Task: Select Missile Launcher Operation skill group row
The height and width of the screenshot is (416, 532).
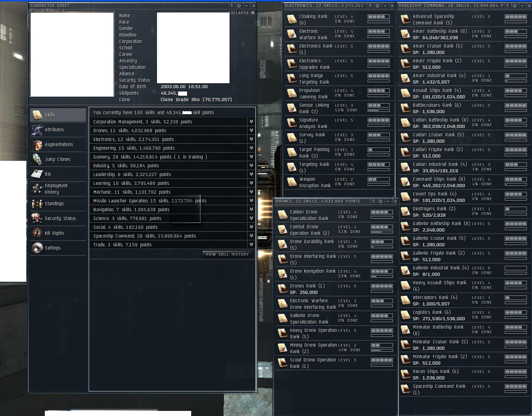Action: [172, 201]
